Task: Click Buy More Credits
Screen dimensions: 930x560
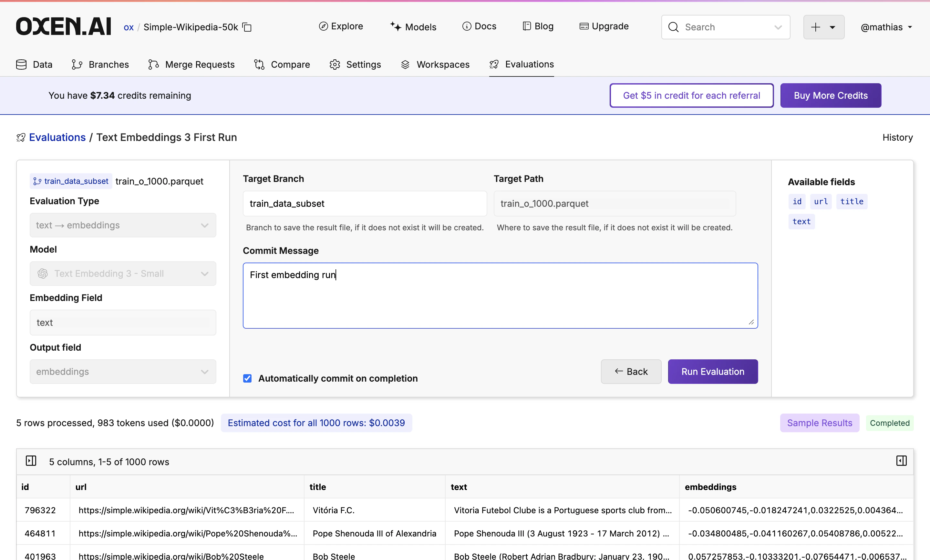Action: tap(830, 95)
